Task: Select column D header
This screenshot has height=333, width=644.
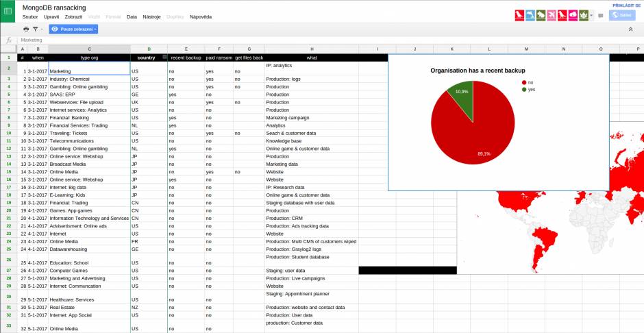Action: tap(149, 49)
